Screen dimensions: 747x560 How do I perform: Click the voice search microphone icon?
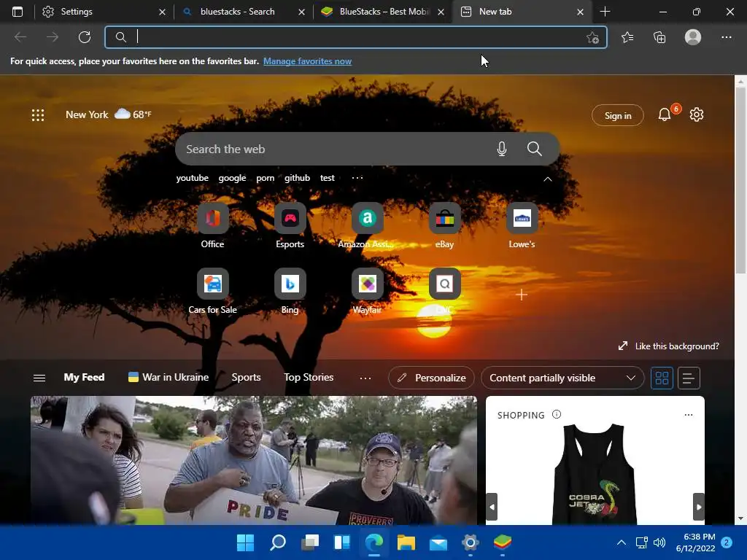(502, 149)
